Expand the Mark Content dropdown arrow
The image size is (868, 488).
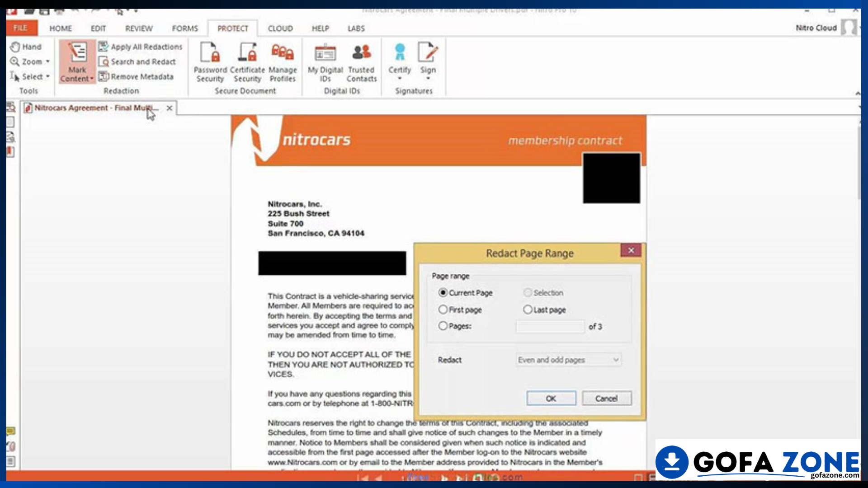click(x=92, y=79)
